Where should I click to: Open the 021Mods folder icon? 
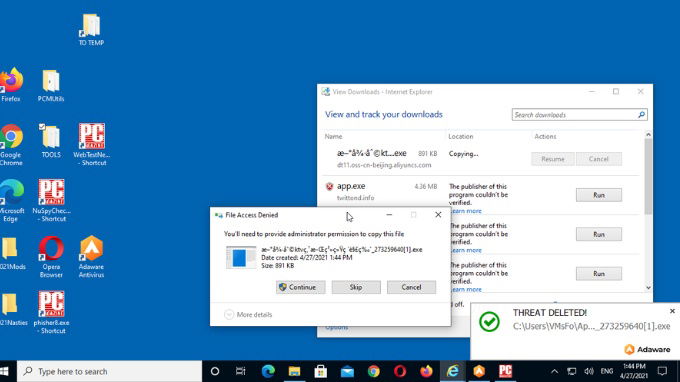(12, 253)
